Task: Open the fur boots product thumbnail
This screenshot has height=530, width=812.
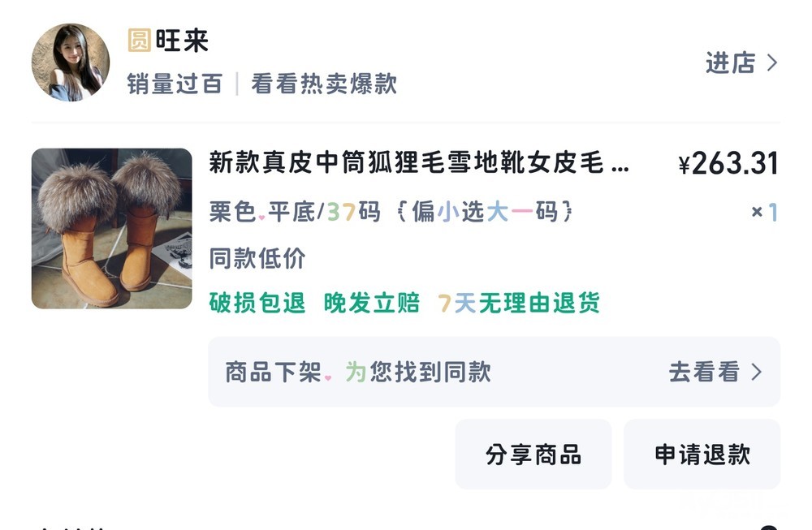Action: tap(111, 228)
